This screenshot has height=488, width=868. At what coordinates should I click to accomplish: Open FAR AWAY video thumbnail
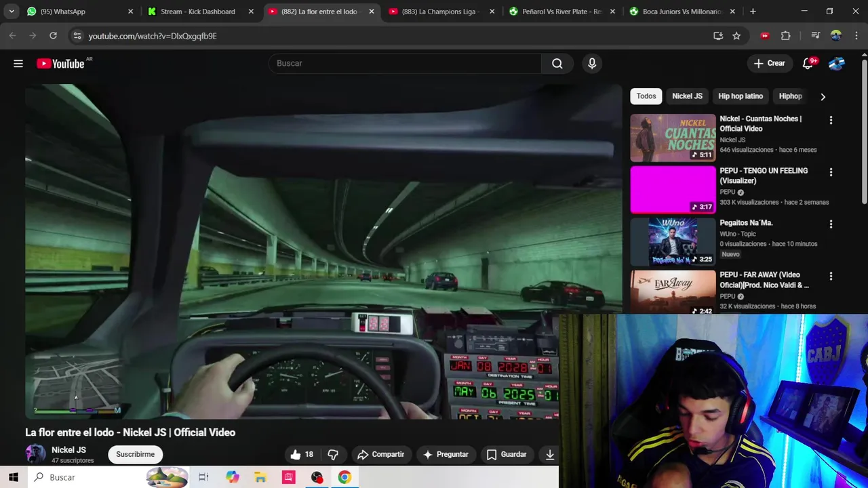[x=673, y=292]
